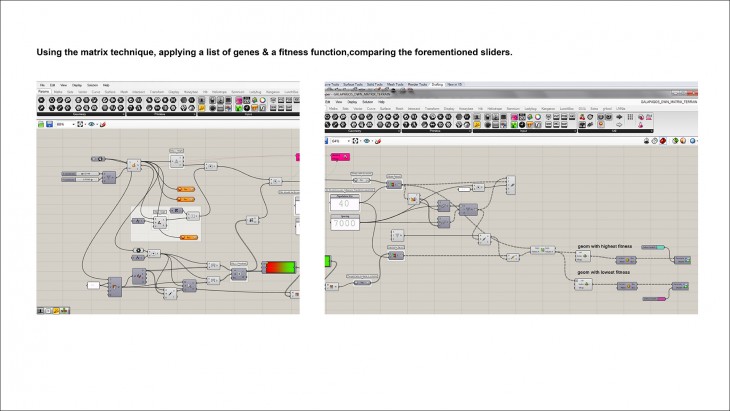This screenshot has height=411, width=730.
Task: Open Ladybug tab in right window
Action: point(531,108)
